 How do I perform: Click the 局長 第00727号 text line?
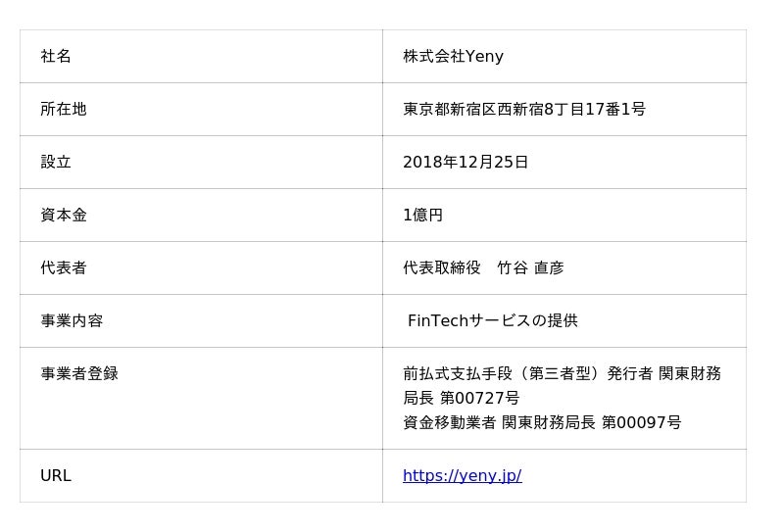pos(461,399)
